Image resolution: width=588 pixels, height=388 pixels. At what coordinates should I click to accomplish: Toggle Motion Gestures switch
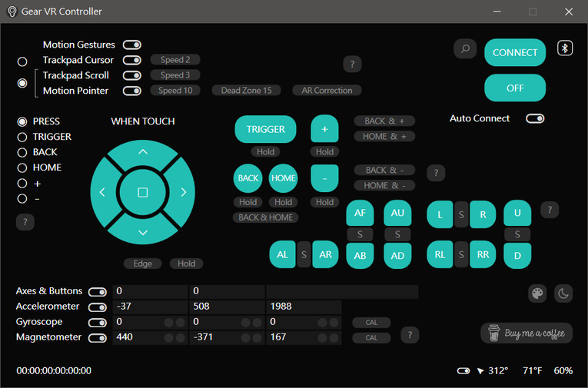pyautogui.click(x=132, y=45)
